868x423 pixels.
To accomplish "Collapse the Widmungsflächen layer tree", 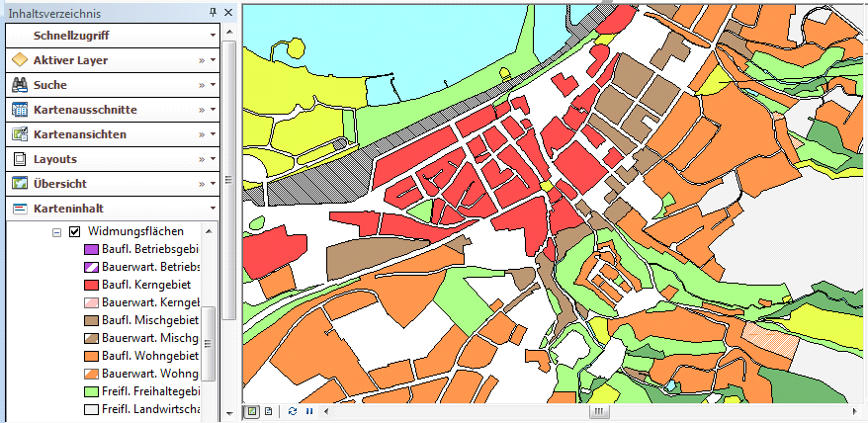I will pyautogui.click(x=56, y=231).
